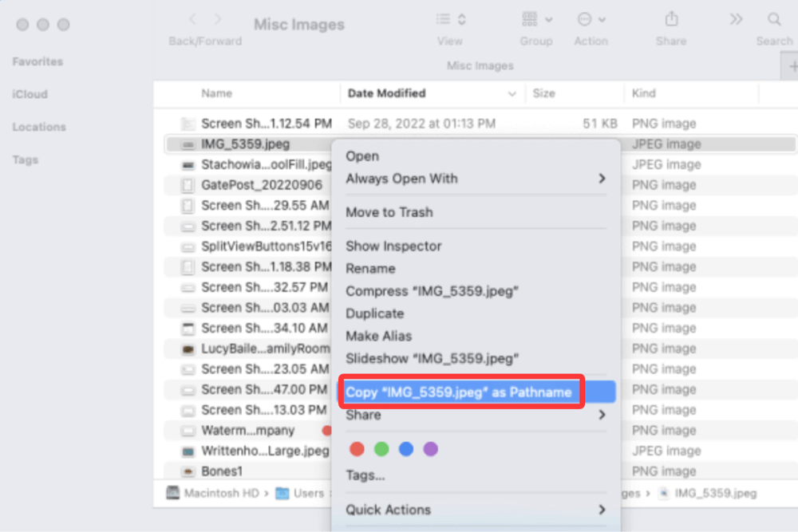The width and height of the screenshot is (798, 532).
Task: Select the green tag color dot
Action: [381, 449]
